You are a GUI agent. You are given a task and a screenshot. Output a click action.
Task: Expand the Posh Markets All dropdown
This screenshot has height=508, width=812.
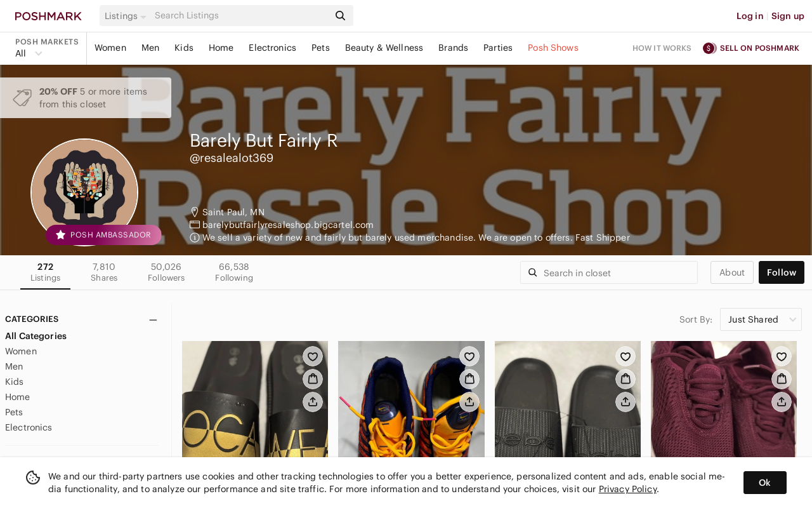(29, 53)
